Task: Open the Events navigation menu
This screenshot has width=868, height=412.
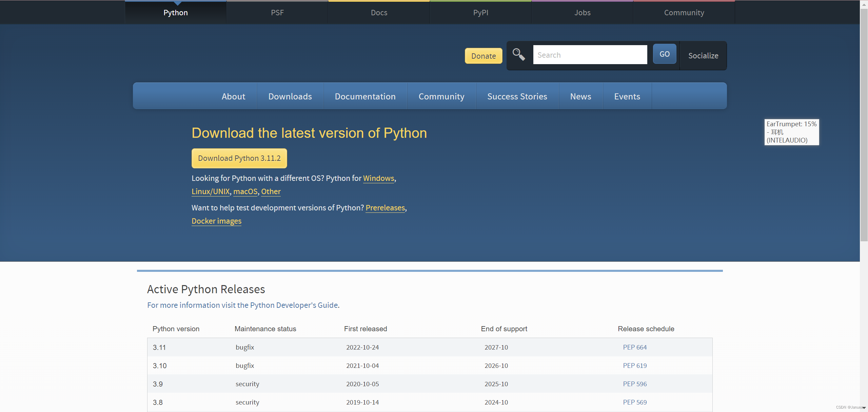Action: pyautogui.click(x=627, y=96)
